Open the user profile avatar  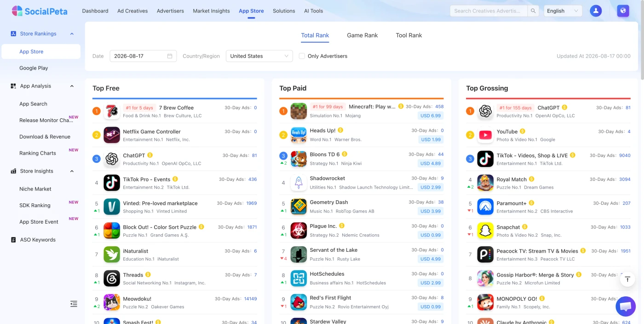click(596, 11)
